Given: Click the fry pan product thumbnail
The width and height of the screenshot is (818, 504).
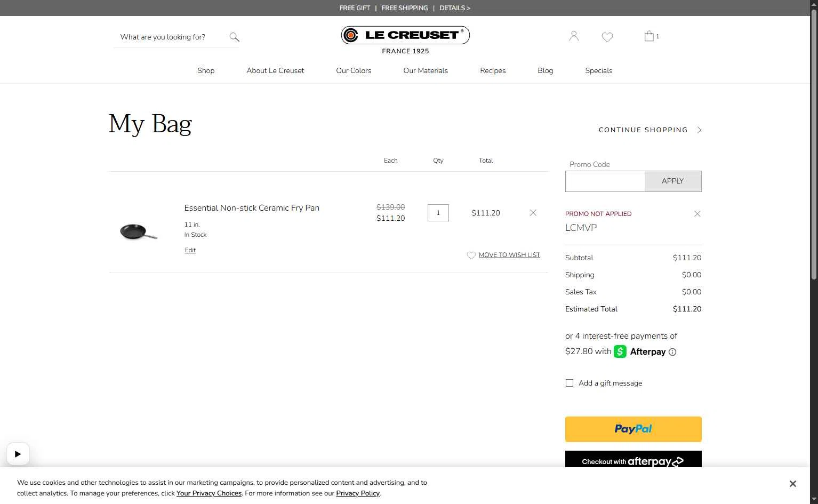Looking at the screenshot, I should coord(139,231).
